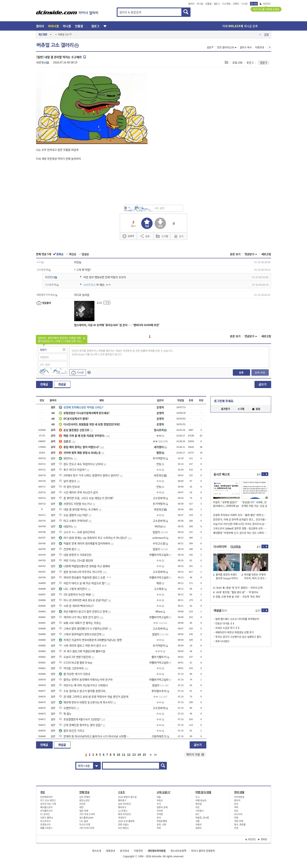Expand the arrow menu next to 이용안내
This screenshot has height=868, width=307.
point(269,47)
